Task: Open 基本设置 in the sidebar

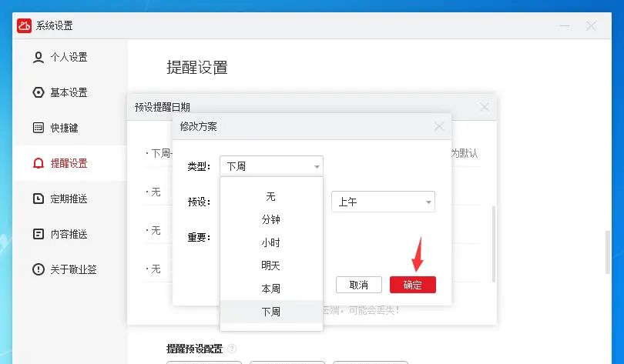Action: [69, 92]
